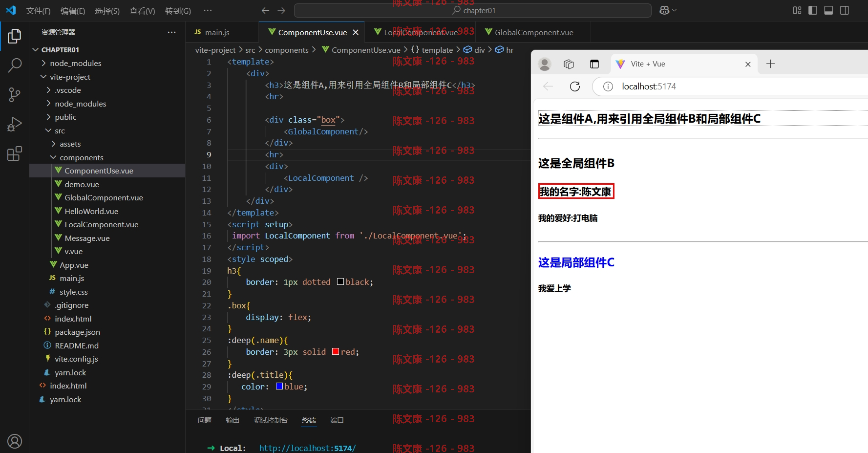Click the VS Code logo icon
Viewport: 868px width, 453px height.
pos(11,10)
